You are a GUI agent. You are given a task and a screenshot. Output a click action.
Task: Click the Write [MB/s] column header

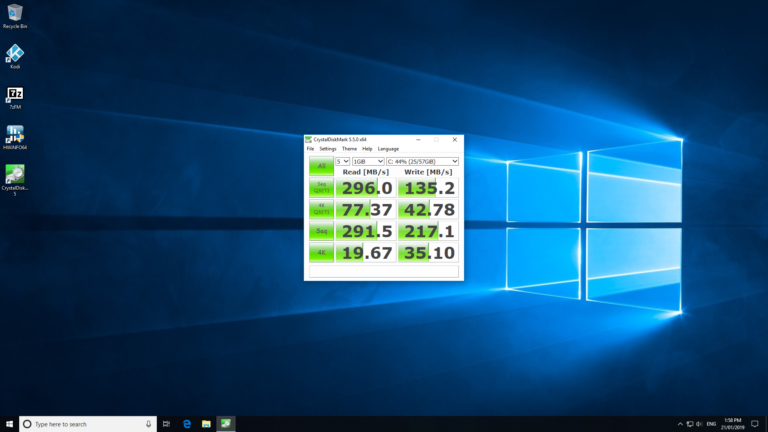point(428,172)
